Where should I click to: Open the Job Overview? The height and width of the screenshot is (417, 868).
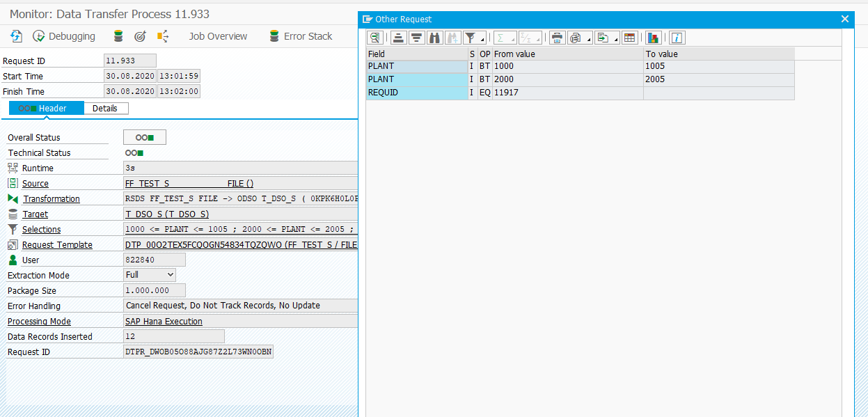click(x=218, y=36)
